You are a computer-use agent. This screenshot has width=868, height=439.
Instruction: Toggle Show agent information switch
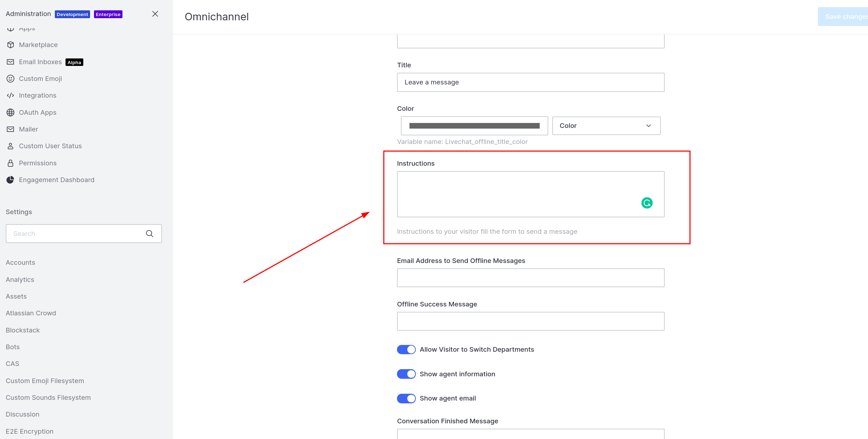[x=406, y=374]
